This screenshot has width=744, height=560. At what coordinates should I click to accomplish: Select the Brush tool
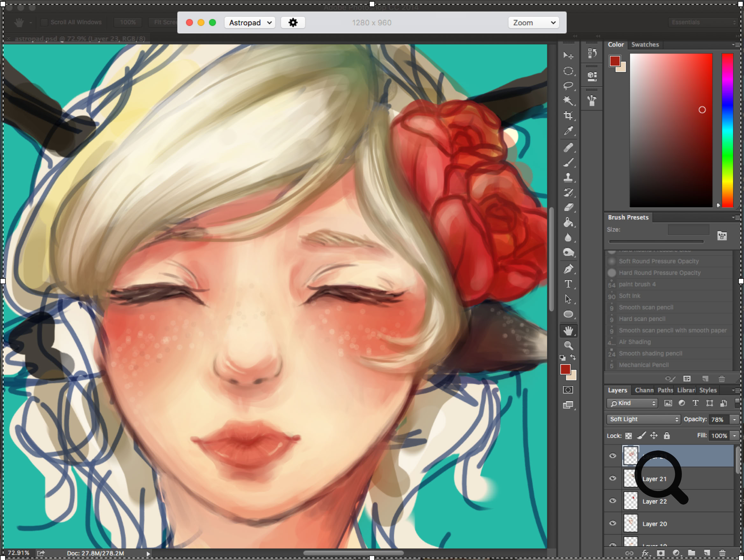coord(569,163)
